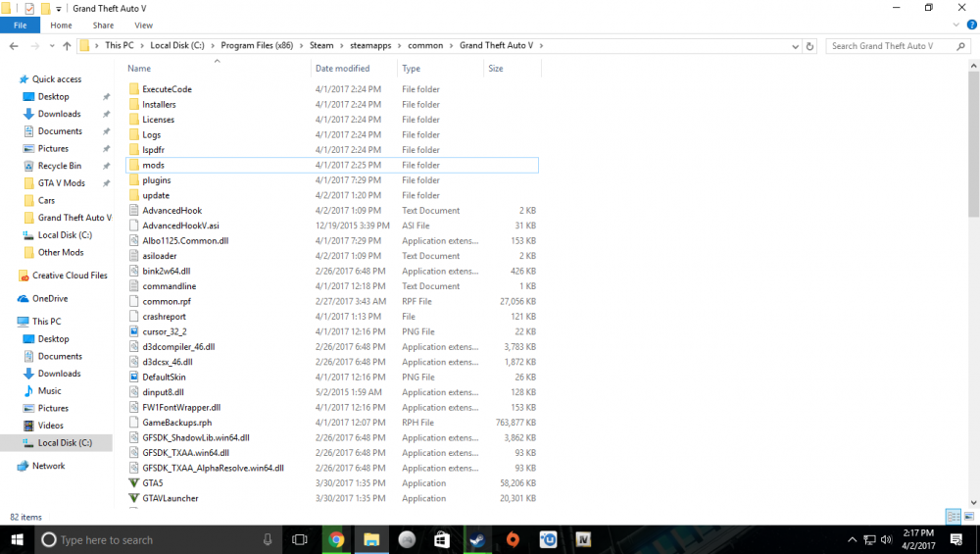Expand breadcrumb arrow after steamapps
The width and height of the screenshot is (980, 554).
point(400,46)
